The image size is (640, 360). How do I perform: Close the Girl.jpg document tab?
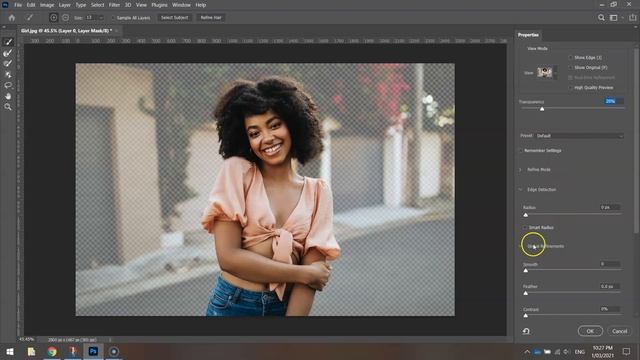coord(117,31)
